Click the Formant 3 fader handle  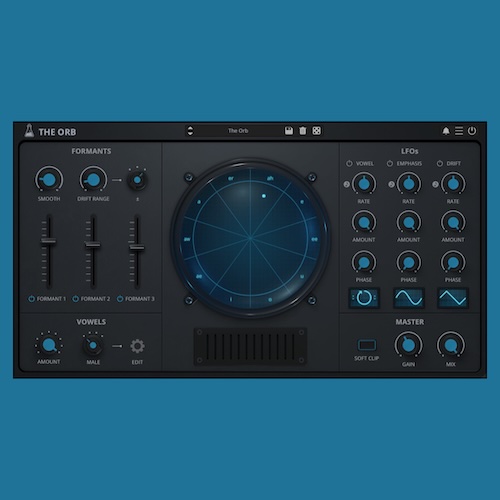pos(137,247)
